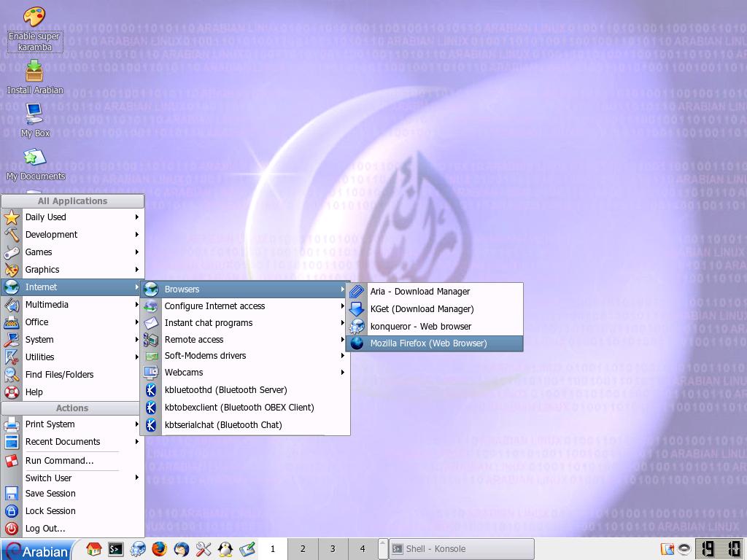The height and width of the screenshot is (560, 747).
Task: Open Instant chat programs submenu
Action: click(x=245, y=323)
